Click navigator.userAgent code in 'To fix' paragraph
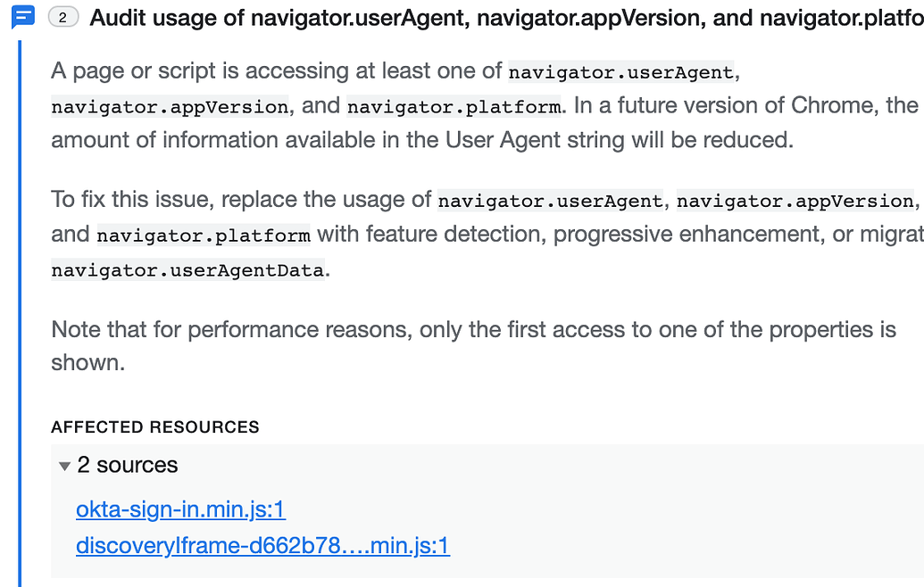This screenshot has width=924, height=587. 550,201
